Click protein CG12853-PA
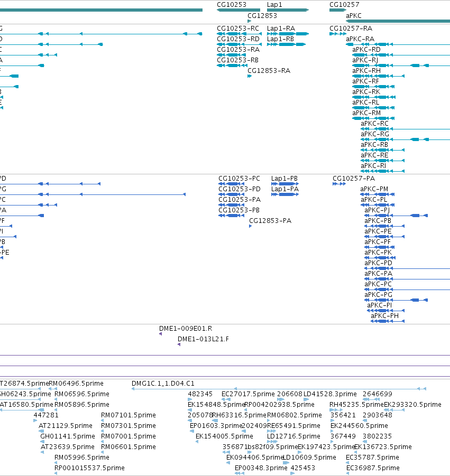Screen dimensions: 450x476 [270, 221]
